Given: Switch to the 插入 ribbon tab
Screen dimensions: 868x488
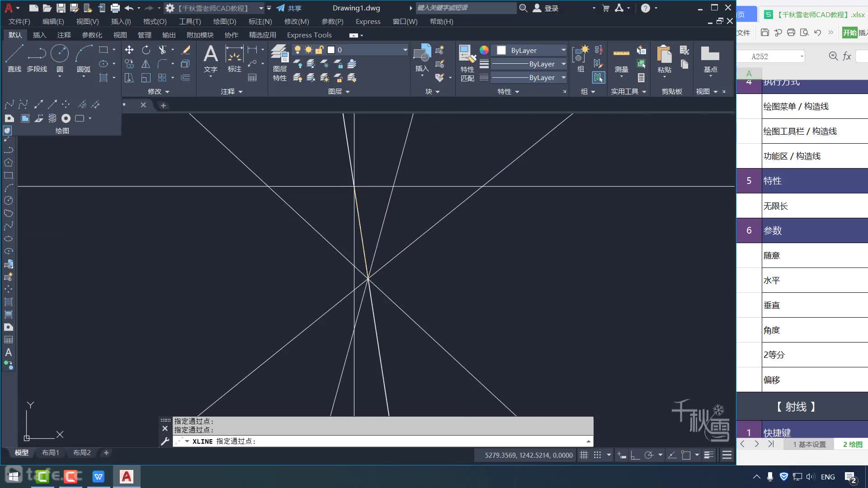Looking at the screenshot, I should coord(39,35).
